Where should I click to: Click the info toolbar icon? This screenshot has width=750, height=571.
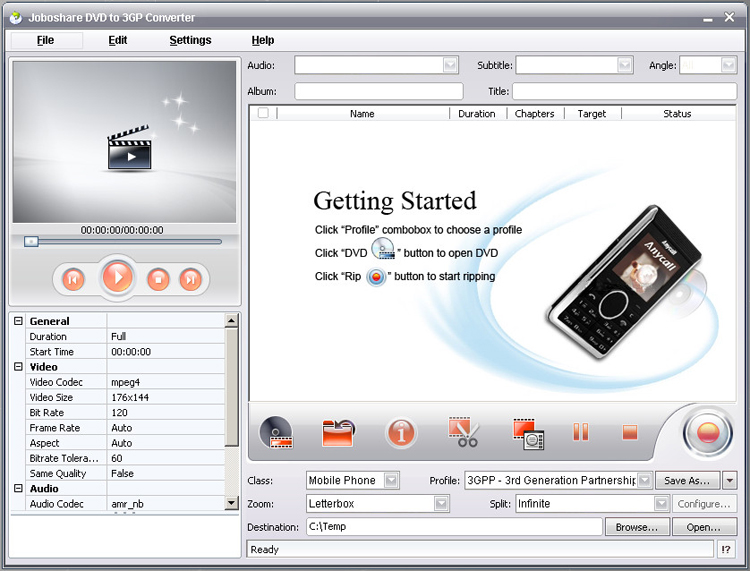point(401,433)
